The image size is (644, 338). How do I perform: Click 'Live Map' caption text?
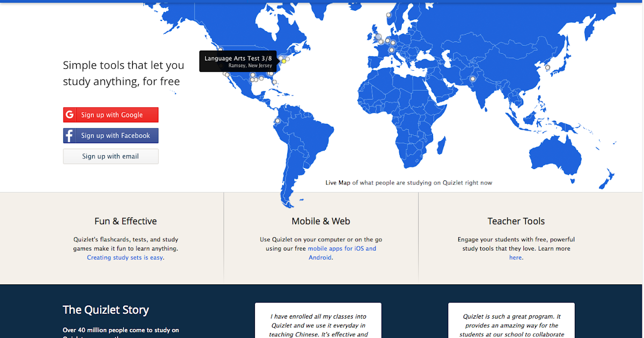click(x=338, y=183)
